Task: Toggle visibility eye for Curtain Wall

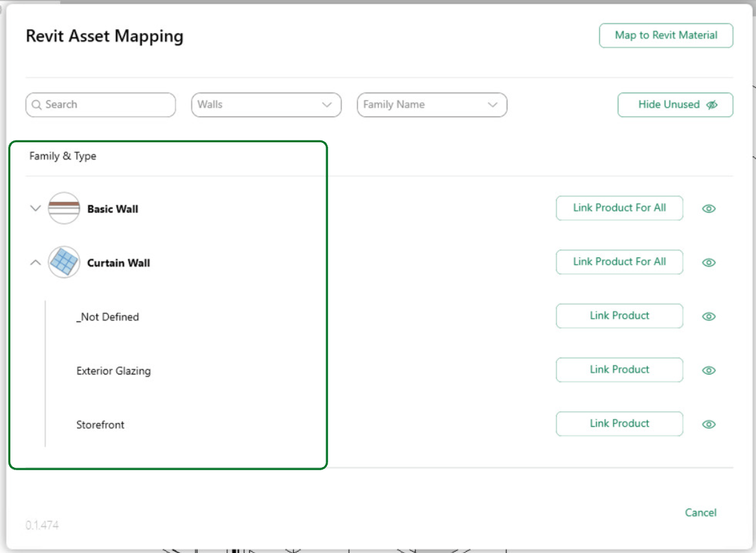Action: coord(708,263)
